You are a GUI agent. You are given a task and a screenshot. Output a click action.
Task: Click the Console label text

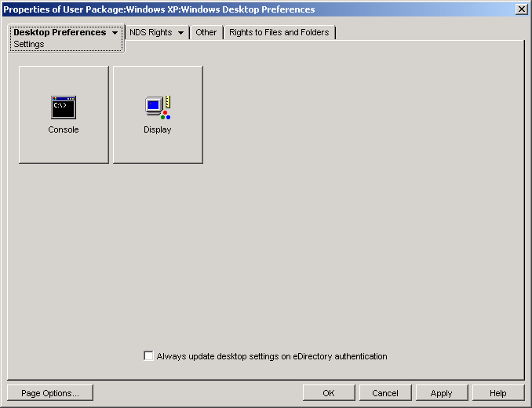pyautogui.click(x=64, y=130)
